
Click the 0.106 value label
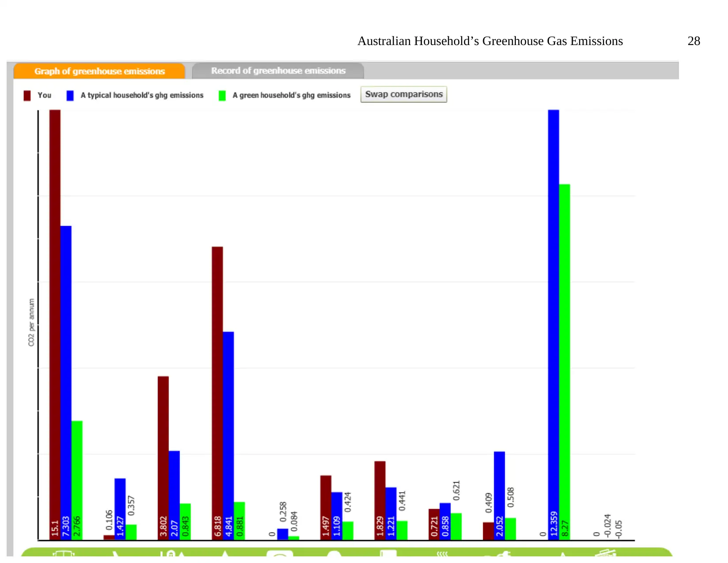[x=109, y=520]
